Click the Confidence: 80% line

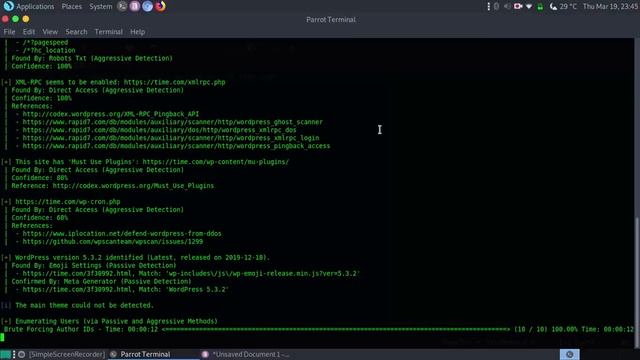[40, 178]
